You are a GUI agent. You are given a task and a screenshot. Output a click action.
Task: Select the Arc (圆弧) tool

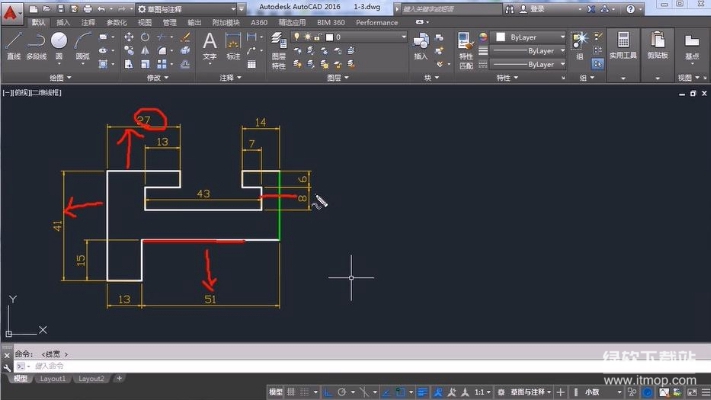click(x=82, y=45)
